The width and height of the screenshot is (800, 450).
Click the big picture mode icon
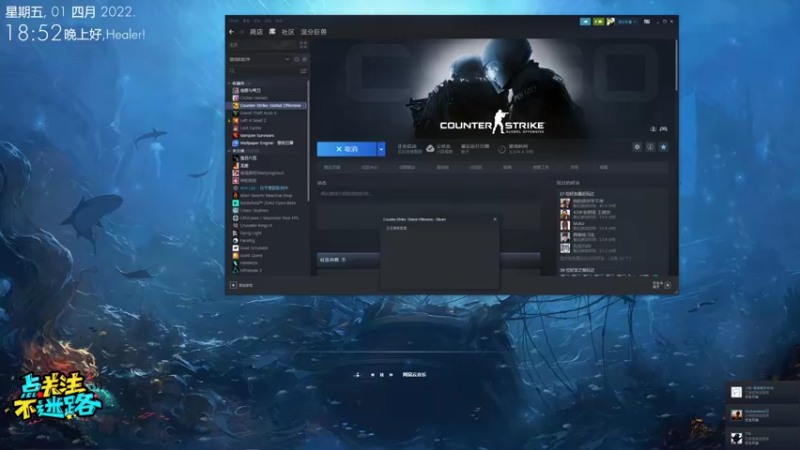coord(647,21)
